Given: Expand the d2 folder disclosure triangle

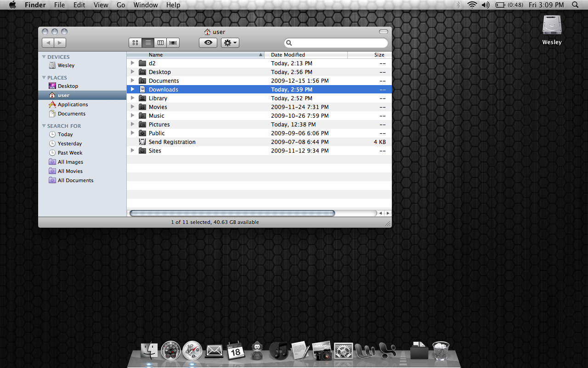Looking at the screenshot, I should (x=132, y=63).
